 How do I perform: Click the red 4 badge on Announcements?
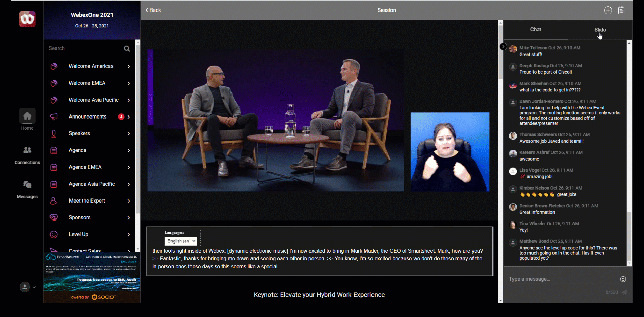(121, 117)
